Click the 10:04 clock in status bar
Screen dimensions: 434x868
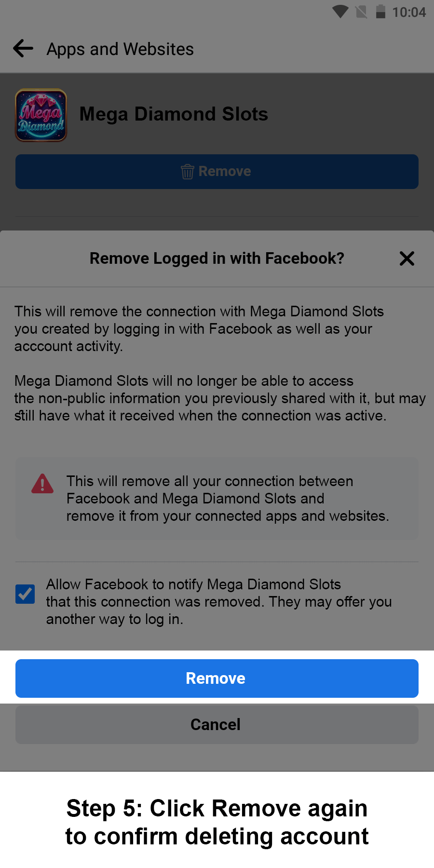pyautogui.click(x=409, y=12)
